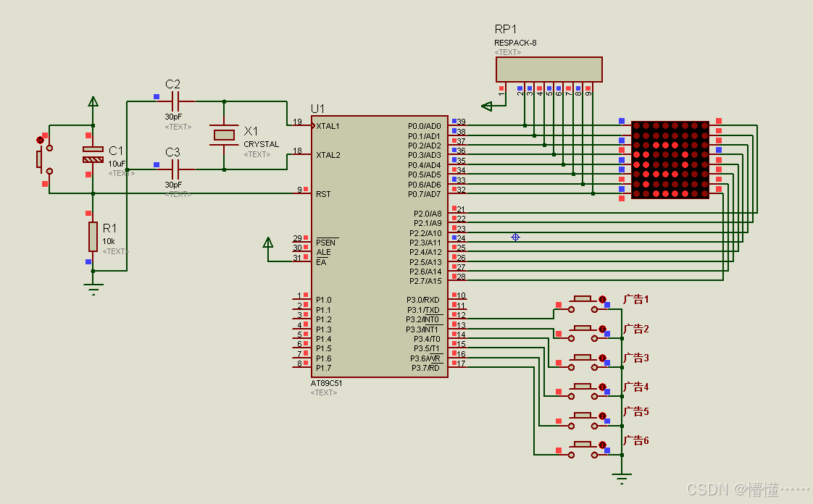Select the power terminal at RP1 pin 1
This screenshot has width=813, height=504.
(486, 106)
